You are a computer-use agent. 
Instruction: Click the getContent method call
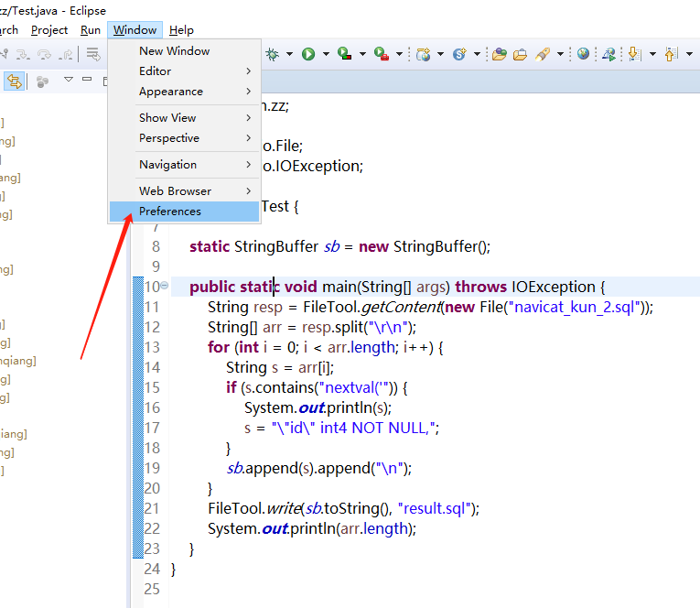pyautogui.click(x=401, y=308)
